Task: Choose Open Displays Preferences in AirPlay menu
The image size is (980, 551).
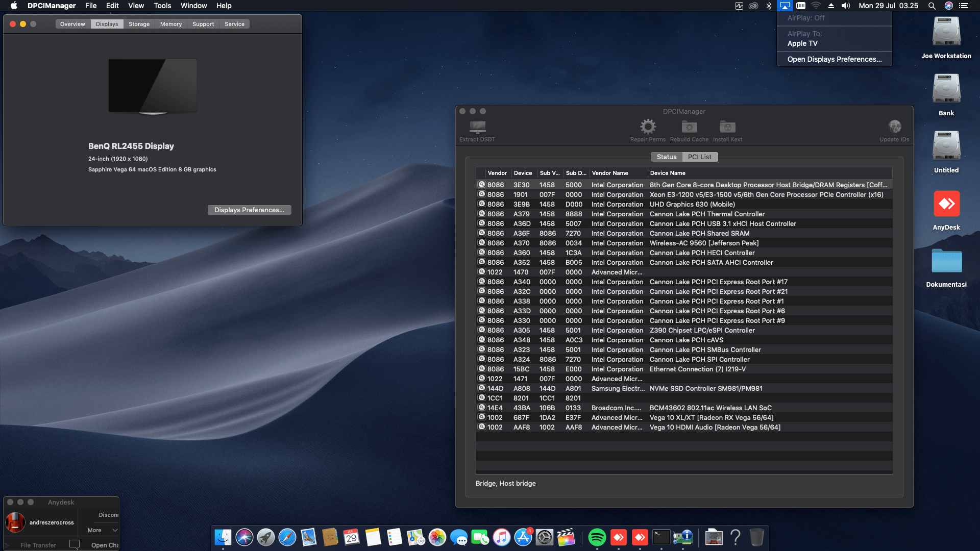Action: [x=835, y=59]
